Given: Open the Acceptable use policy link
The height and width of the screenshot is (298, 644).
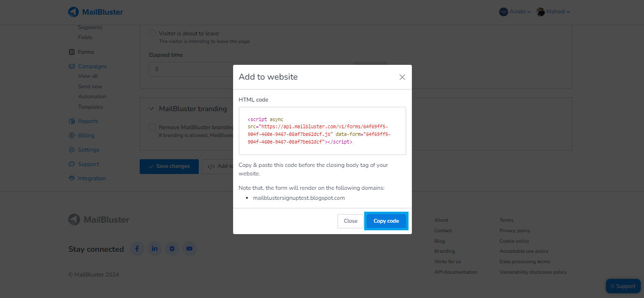Looking at the screenshot, I should pyautogui.click(x=524, y=251).
